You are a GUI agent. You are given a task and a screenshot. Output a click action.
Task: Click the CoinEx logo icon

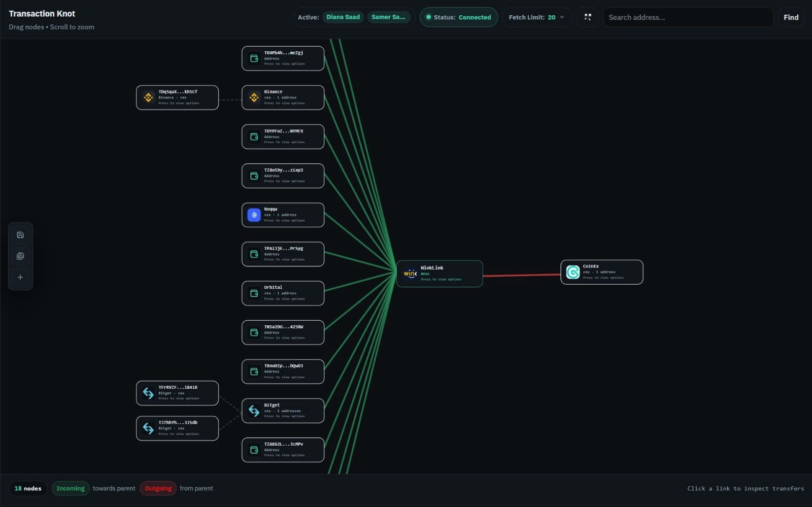tap(573, 272)
